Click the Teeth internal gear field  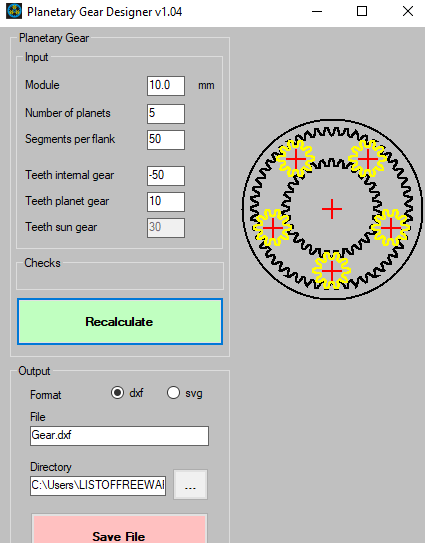tap(166, 176)
